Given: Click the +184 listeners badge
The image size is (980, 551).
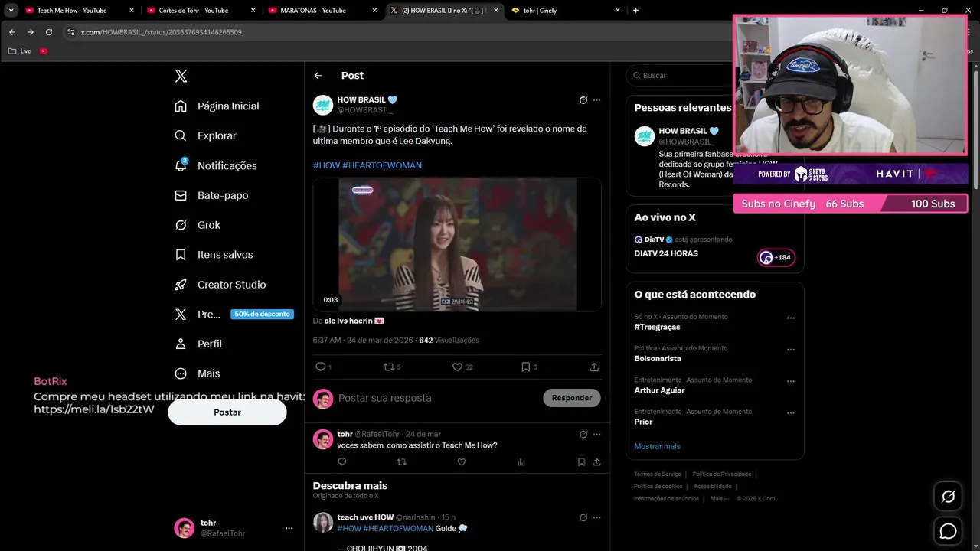Looking at the screenshot, I should click(x=776, y=257).
